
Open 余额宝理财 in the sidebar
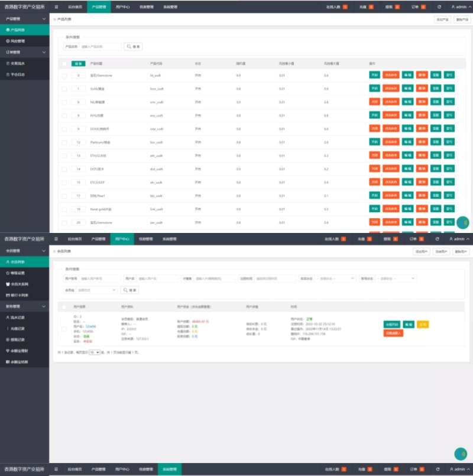(19, 351)
